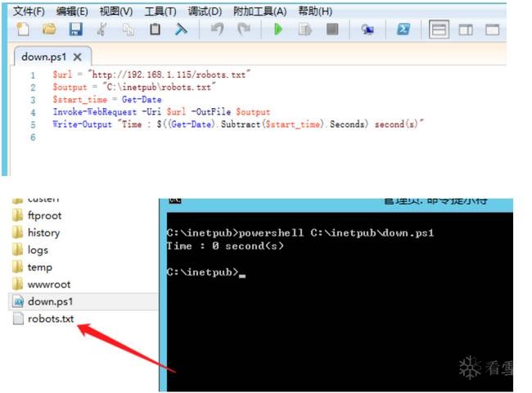Click the Stop operation square icon
Image resolution: width=532 pixels, height=393 pixels.
point(332,30)
